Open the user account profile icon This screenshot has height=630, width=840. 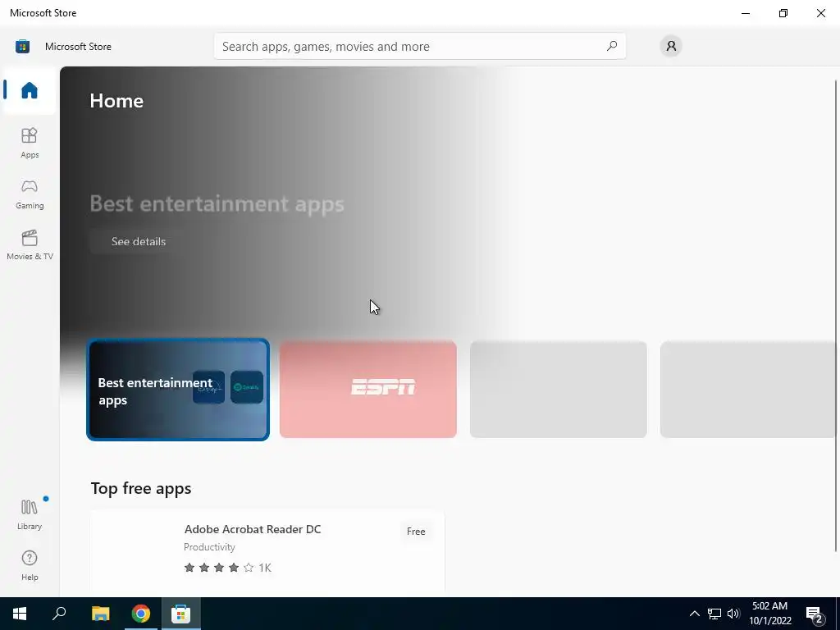pyautogui.click(x=671, y=46)
